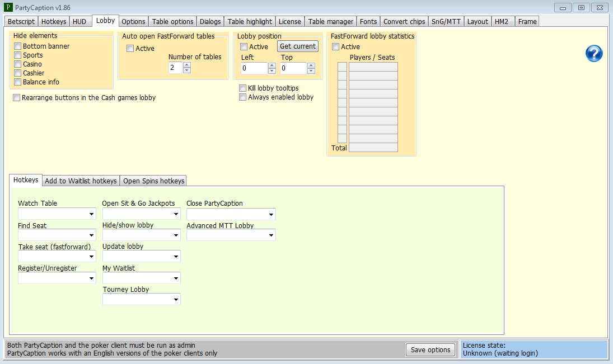Select the Frame tab

pos(527,21)
